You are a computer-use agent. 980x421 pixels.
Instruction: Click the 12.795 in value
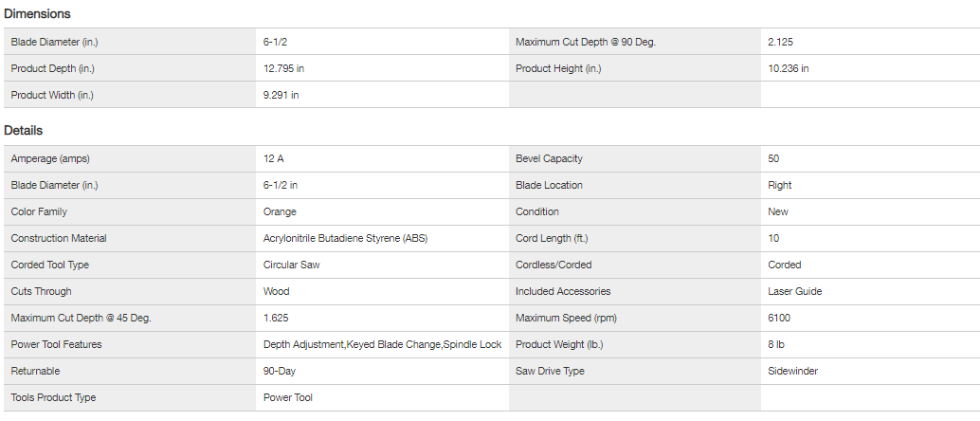coord(283,68)
